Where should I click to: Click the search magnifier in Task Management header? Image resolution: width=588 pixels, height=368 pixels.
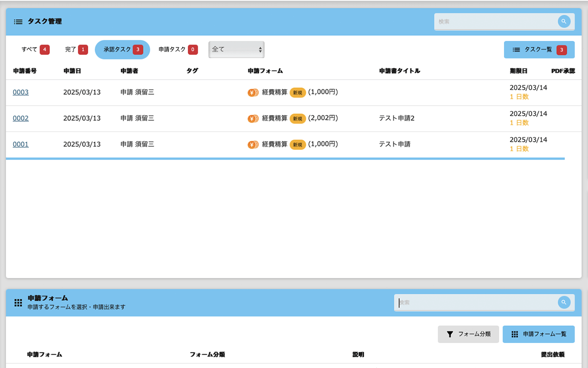pyautogui.click(x=564, y=22)
